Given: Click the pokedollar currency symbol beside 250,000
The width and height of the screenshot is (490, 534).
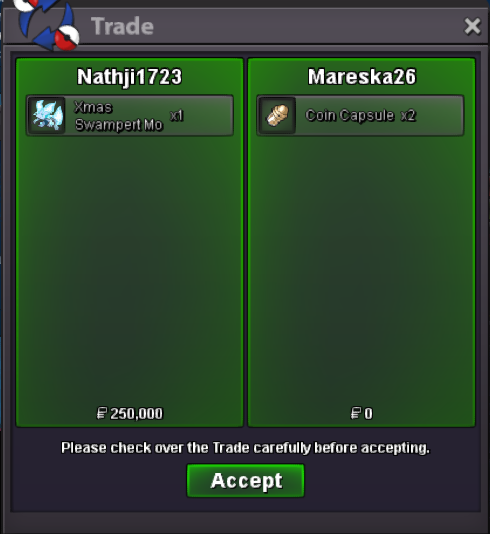Looking at the screenshot, I should coord(102,414).
